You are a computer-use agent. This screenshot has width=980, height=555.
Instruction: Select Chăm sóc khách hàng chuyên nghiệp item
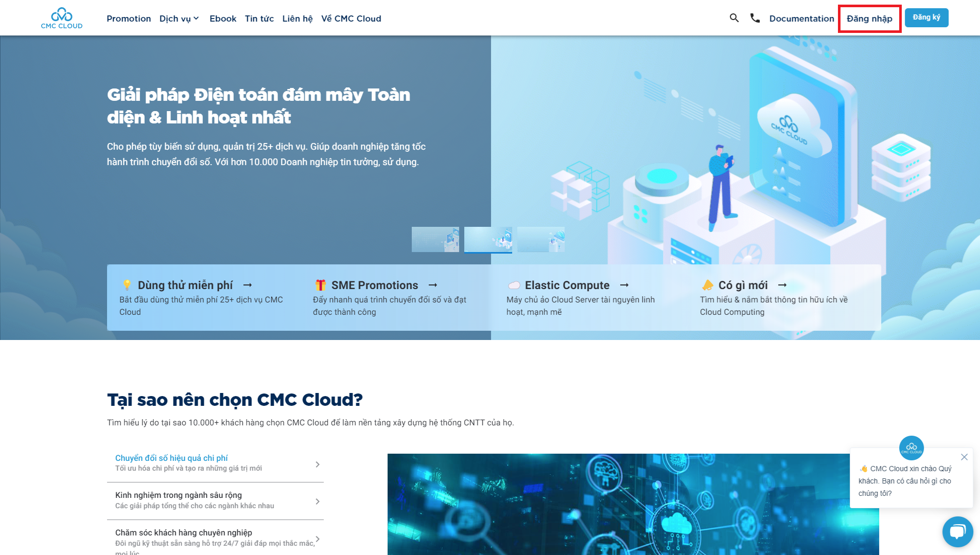(215, 539)
